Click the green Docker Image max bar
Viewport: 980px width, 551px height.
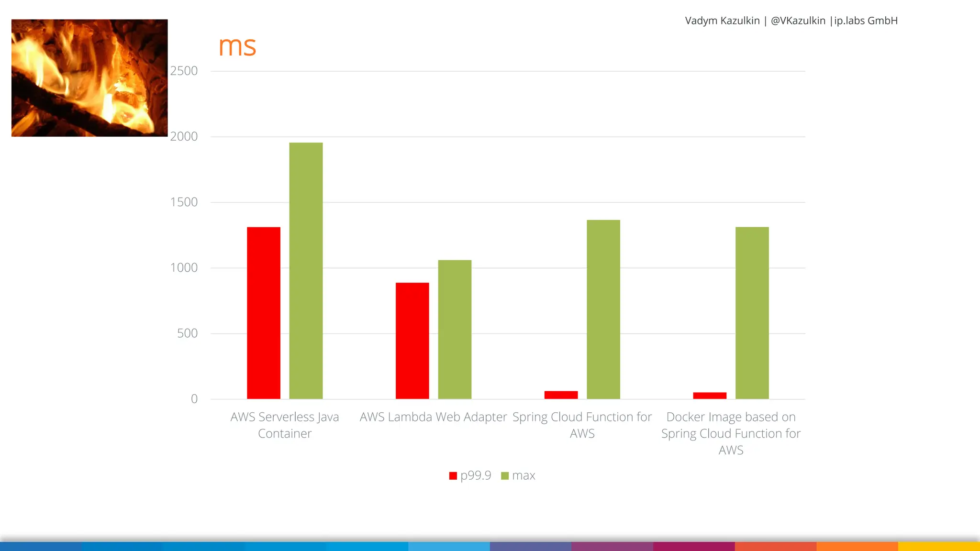(x=752, y=313)
